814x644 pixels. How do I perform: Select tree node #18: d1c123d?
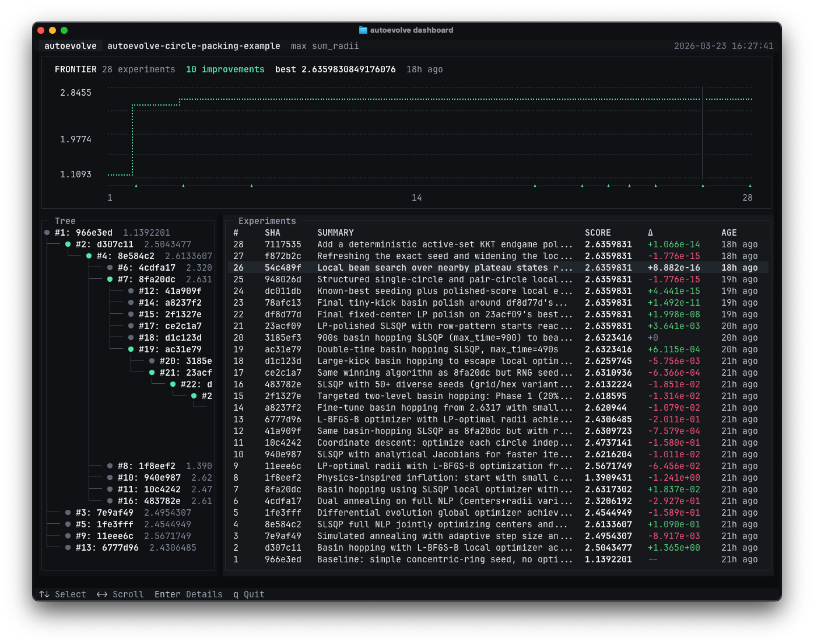click(165, 338)
